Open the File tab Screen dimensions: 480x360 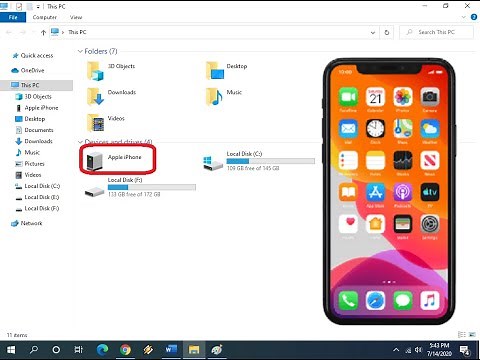coord(13,17)
